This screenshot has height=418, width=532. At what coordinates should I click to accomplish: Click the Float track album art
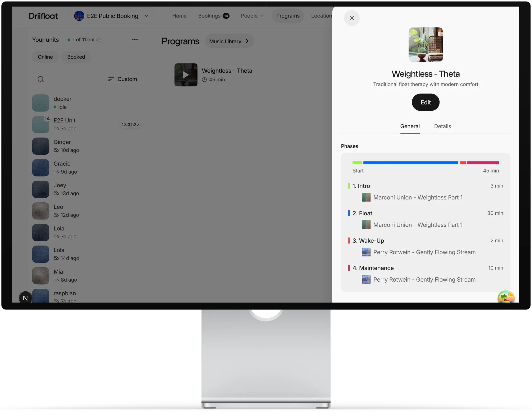click(x=366, y=225)
